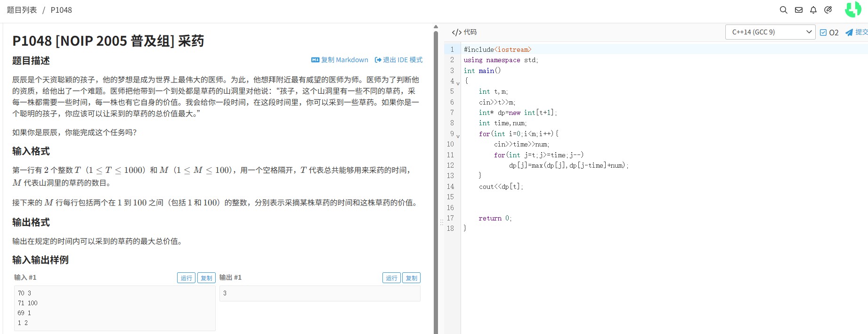Click 运行 button for 输入 #1
This screenshot has height=334, width=868.
(x=186, y=278)
